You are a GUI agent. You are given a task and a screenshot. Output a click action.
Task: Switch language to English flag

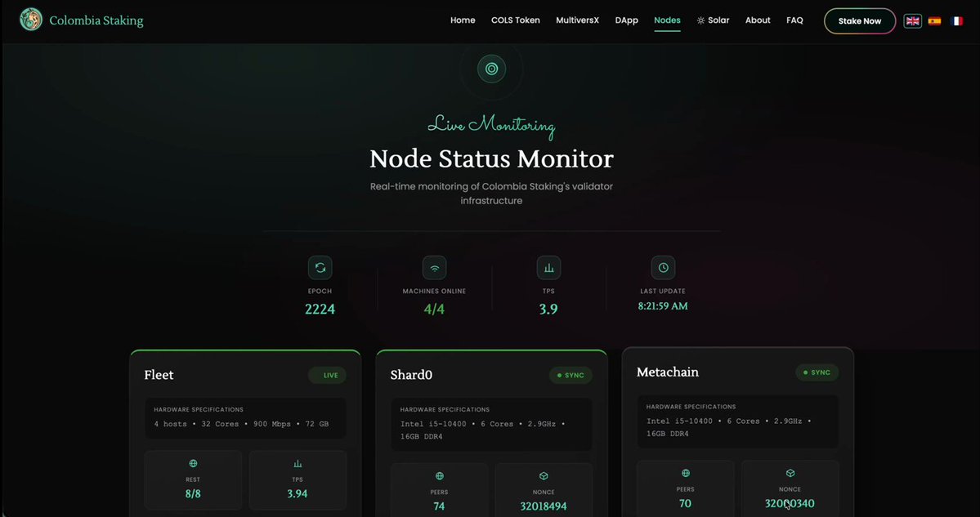912,20
